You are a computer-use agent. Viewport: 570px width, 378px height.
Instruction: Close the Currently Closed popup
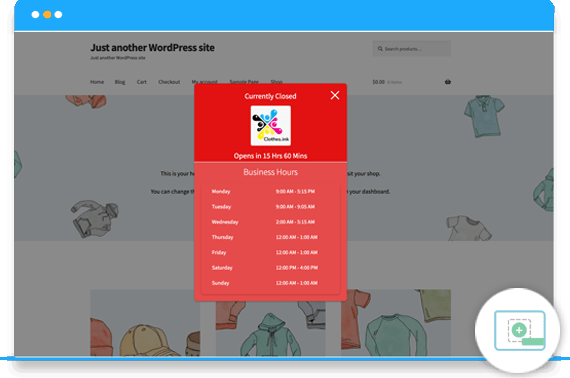(x=335, y=95)
